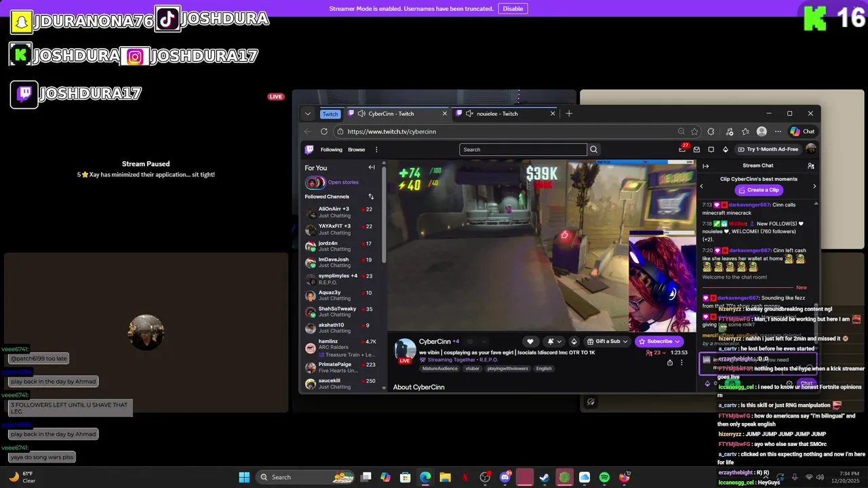This screenshot has width=868, height=488.
Task: Open a new browser tab
Action: pyautogui.click(x=569, y=114)
